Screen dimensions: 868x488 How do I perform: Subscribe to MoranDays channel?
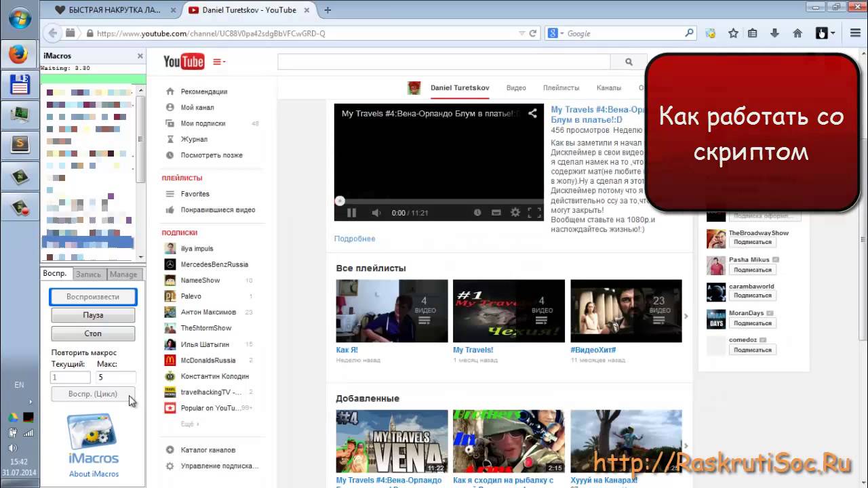(x=752, y=323)
